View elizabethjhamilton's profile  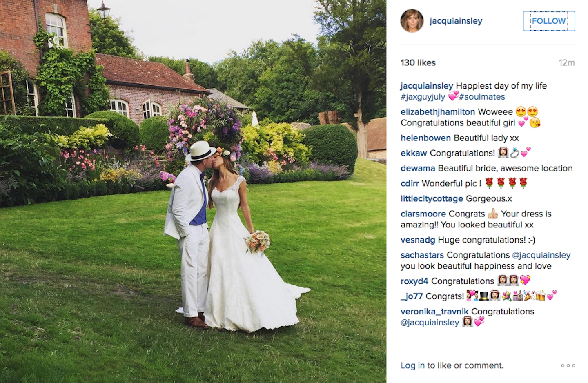438,112
